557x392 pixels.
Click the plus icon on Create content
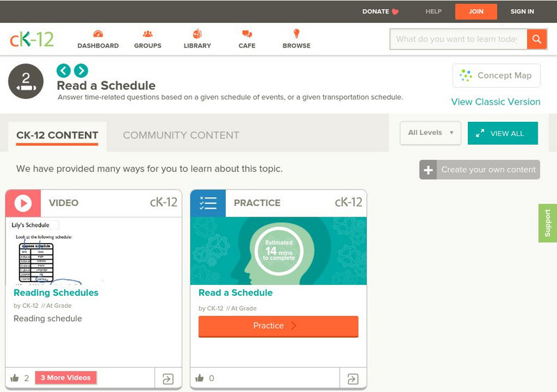pyautogui.click(x=428, y=170)
